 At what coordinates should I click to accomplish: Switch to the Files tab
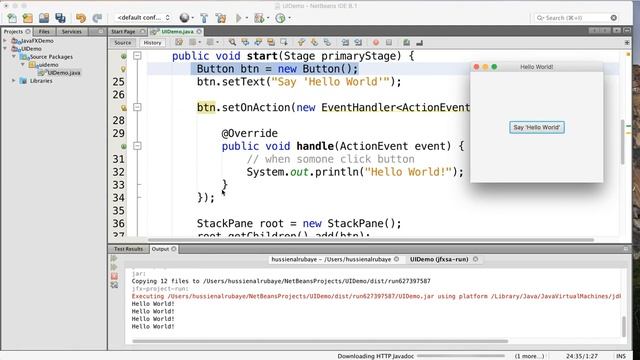(x=44, y=31)
